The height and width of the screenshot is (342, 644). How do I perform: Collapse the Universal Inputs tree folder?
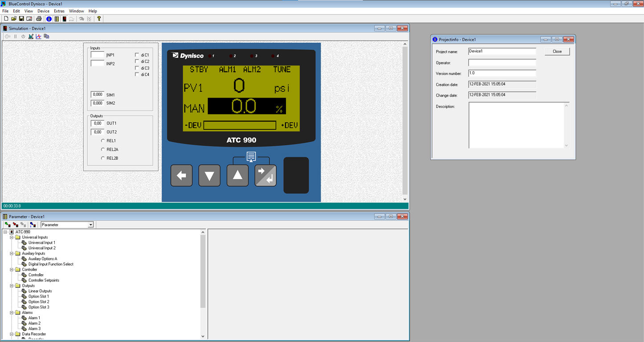pos(12,237)
